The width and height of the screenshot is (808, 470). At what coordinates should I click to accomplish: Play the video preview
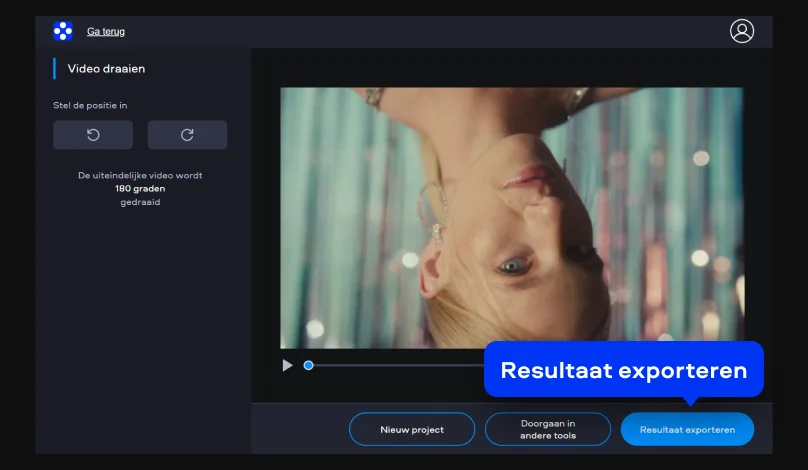(287, 365)
